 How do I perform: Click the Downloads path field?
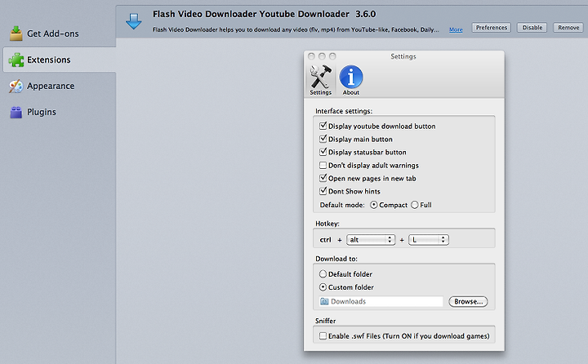(x=381, y=301)
